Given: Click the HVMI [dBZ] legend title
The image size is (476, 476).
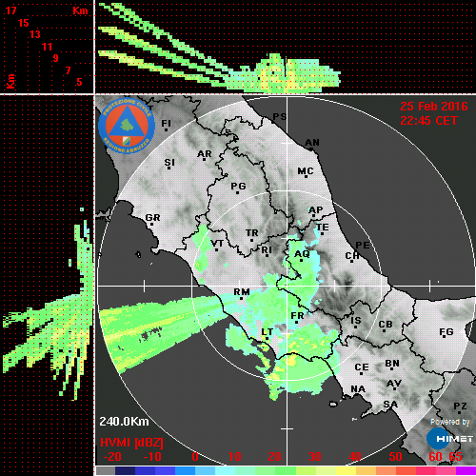Looking at the screenshot, I should click(131, 443).
